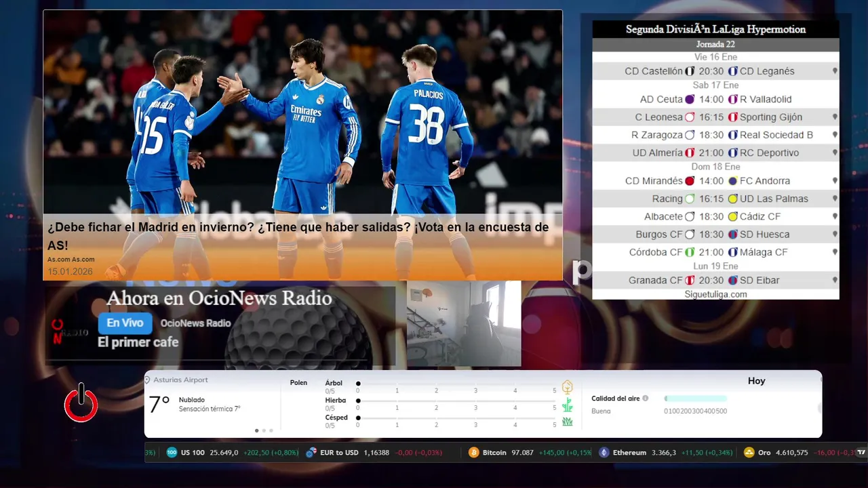Screen dimensions: 868x488
Task: Click the Jornada 22 header
Action: point(715,45)
